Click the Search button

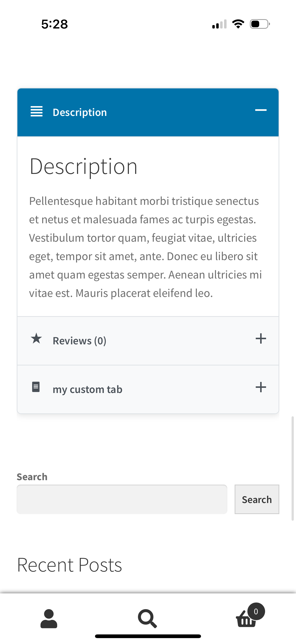(x=257, y=499)
